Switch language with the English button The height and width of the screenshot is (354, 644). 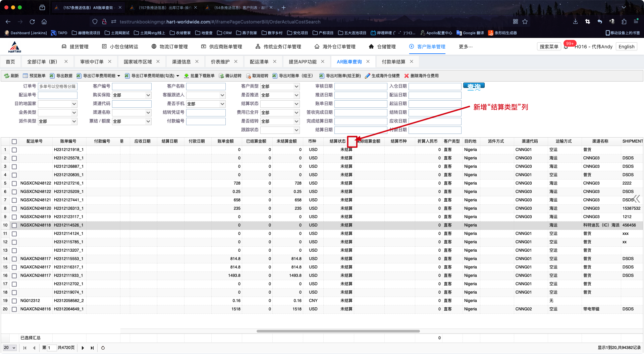(626, 47)
